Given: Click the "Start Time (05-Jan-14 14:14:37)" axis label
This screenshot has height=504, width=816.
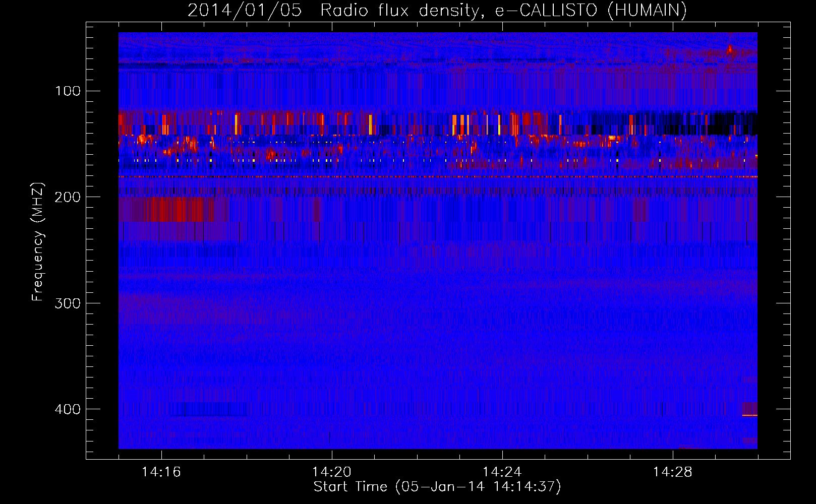Looking at the screenshot, I should click(x=437, y=486).
